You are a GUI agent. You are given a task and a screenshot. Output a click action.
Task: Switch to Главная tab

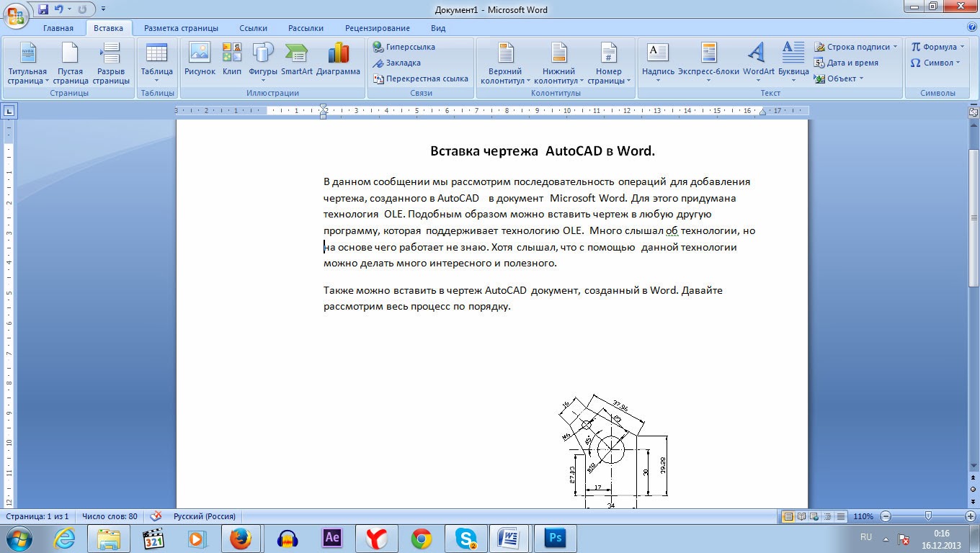pyautogui.click(x=58, y=28)
